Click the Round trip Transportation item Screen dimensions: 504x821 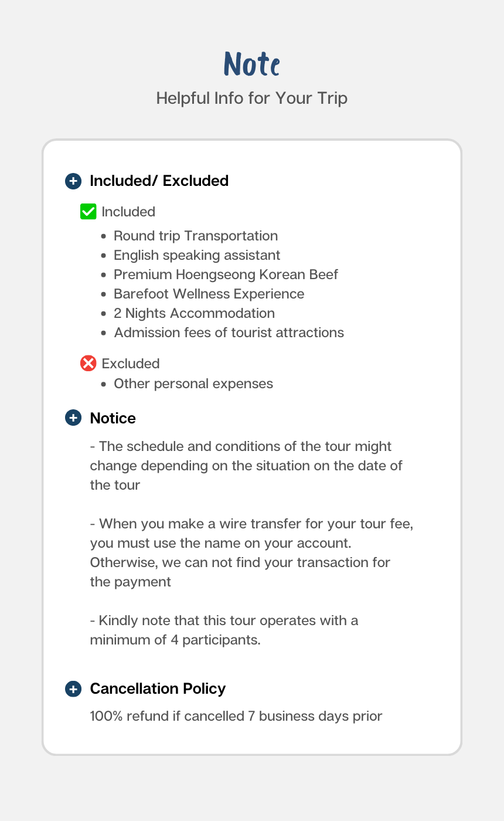[196, 236]
